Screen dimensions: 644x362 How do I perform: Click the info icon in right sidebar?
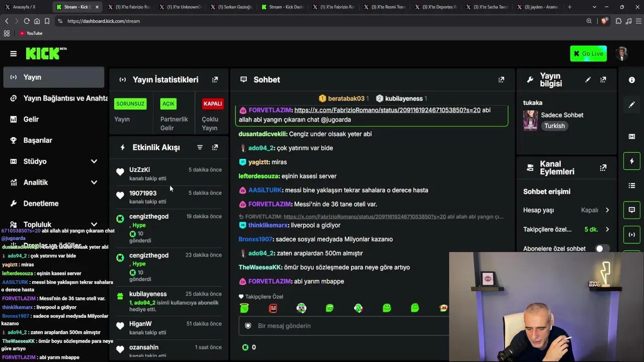[632, 80]
